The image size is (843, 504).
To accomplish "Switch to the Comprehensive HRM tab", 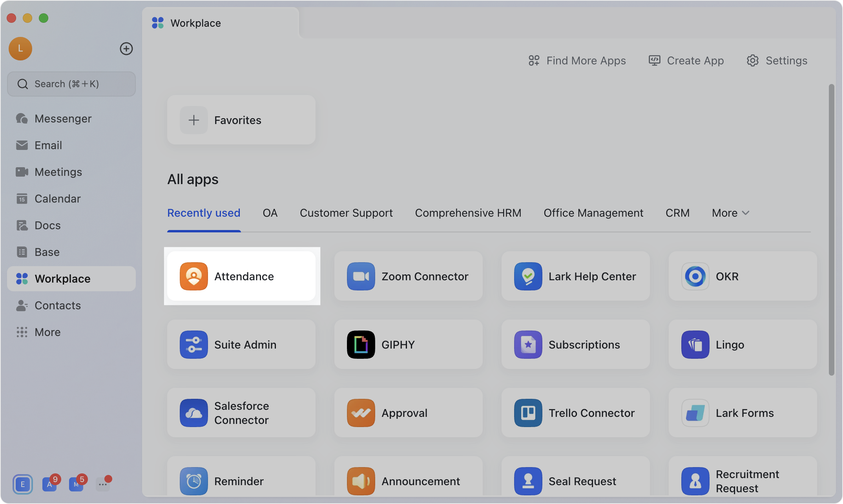I will tap(468, 213).
